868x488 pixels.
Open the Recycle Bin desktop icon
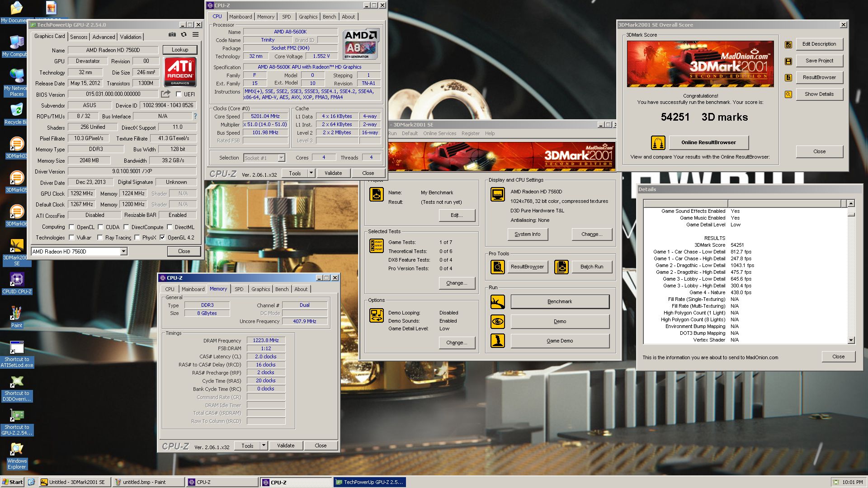(17, 114)
